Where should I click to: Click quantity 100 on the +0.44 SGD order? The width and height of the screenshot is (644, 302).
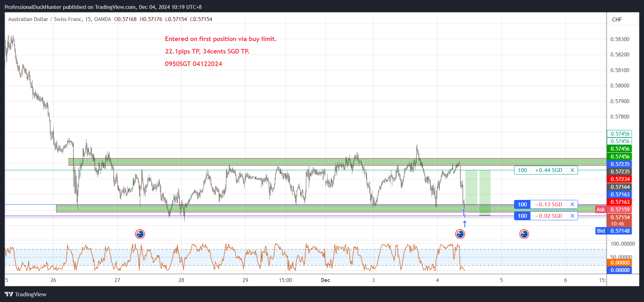tap(522, 170)
